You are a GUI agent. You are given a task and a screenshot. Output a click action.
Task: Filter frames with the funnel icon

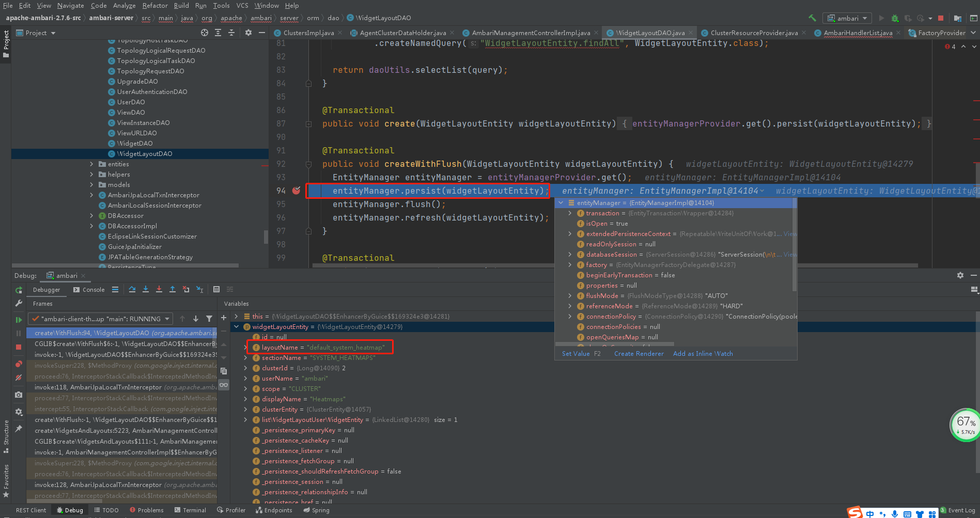pyautogui.click(x=209, y=319)
